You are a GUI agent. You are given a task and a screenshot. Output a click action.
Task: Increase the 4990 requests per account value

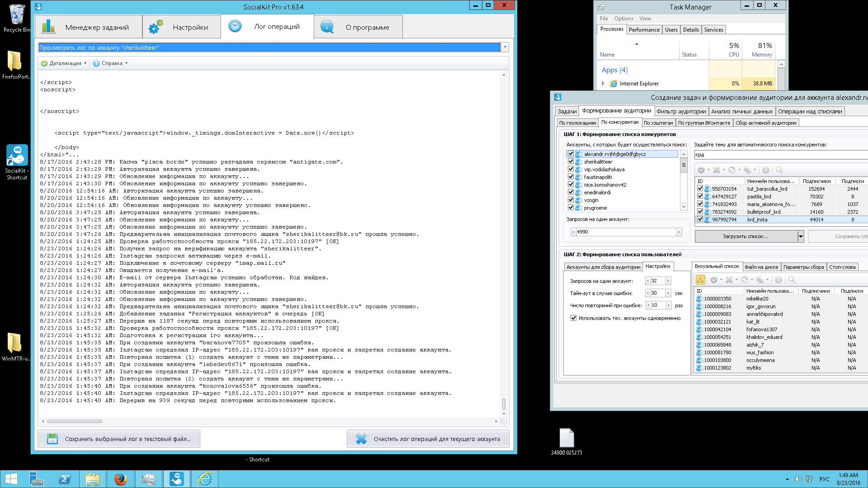click(x=679, y=232)
